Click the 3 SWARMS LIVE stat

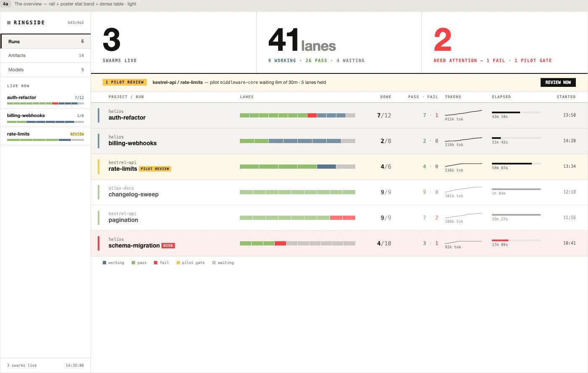click(173, 43)
